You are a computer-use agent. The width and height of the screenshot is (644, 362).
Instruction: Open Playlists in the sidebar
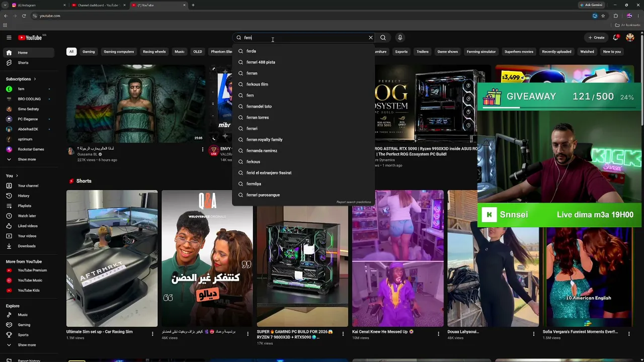[x=29, y=206]
